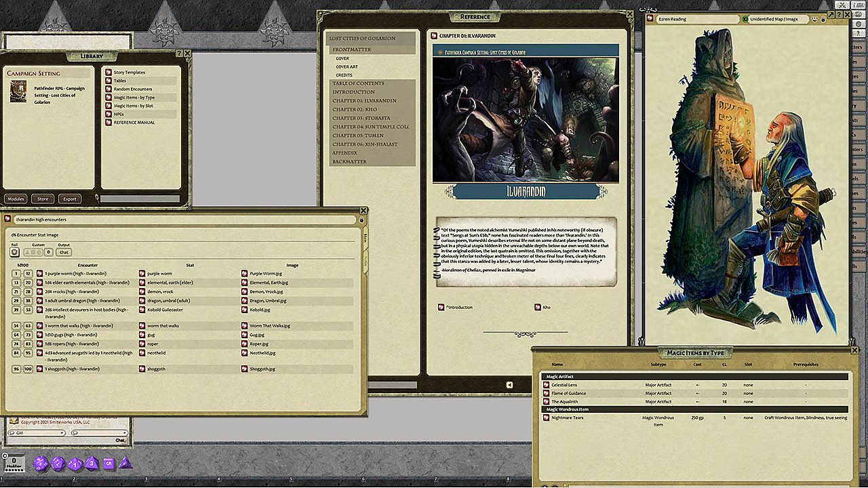Open the GM speaker dropdown in chat
The width and height of the screenshot is (868, 488).
[36, 432]
